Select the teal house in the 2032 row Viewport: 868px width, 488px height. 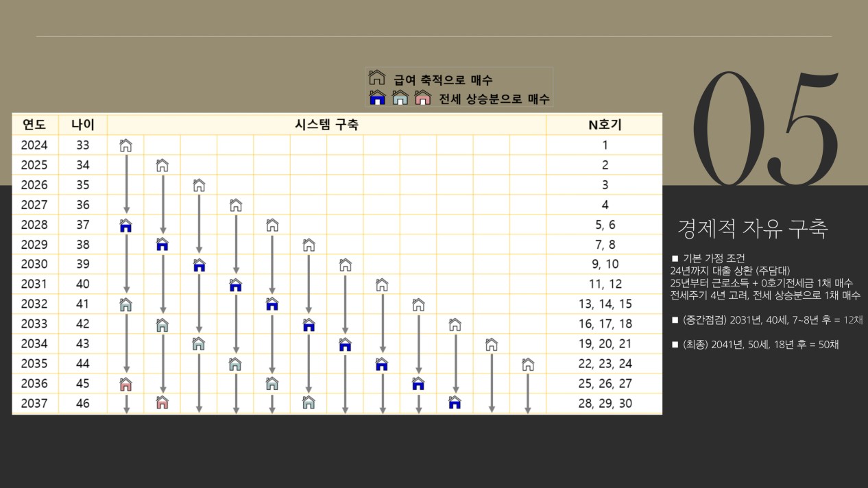click(125, 304)
